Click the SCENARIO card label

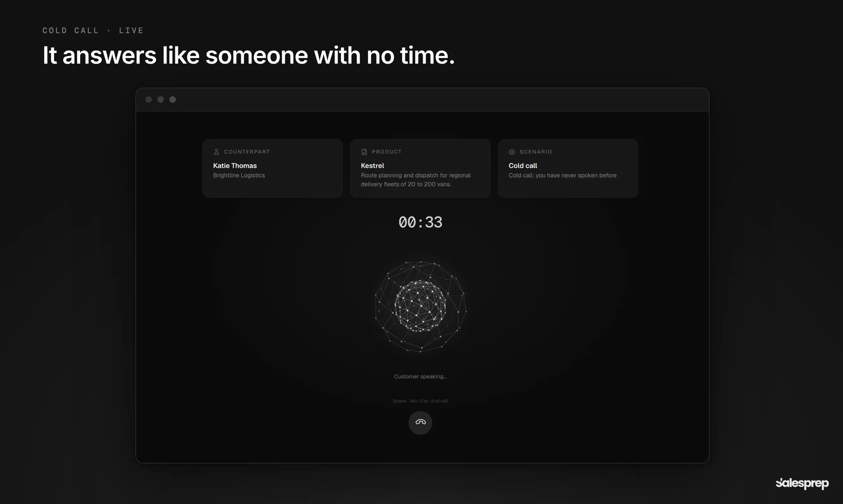(x=536, y=152)
